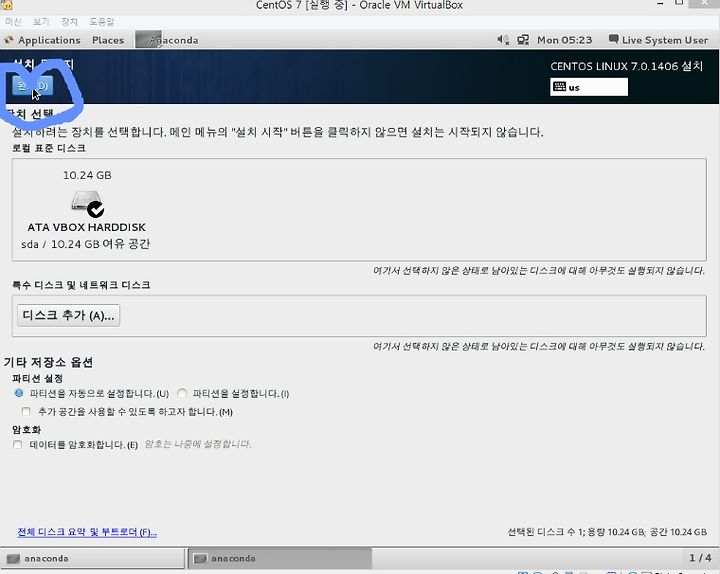Enable encrypt my data checkbox (E)
Viewport: 720px width, 574px height.
[17, 445]
